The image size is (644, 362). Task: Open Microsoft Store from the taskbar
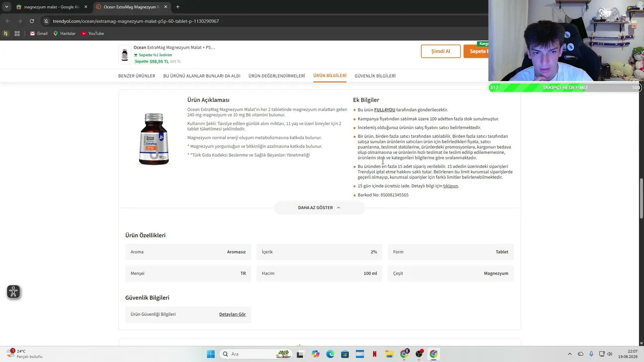[345, 354]
